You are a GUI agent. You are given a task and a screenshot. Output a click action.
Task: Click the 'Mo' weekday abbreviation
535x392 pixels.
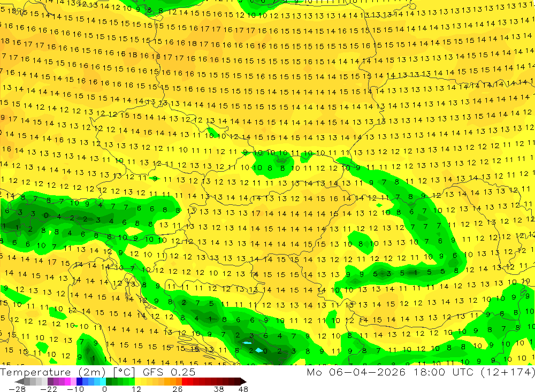point(314,372)
